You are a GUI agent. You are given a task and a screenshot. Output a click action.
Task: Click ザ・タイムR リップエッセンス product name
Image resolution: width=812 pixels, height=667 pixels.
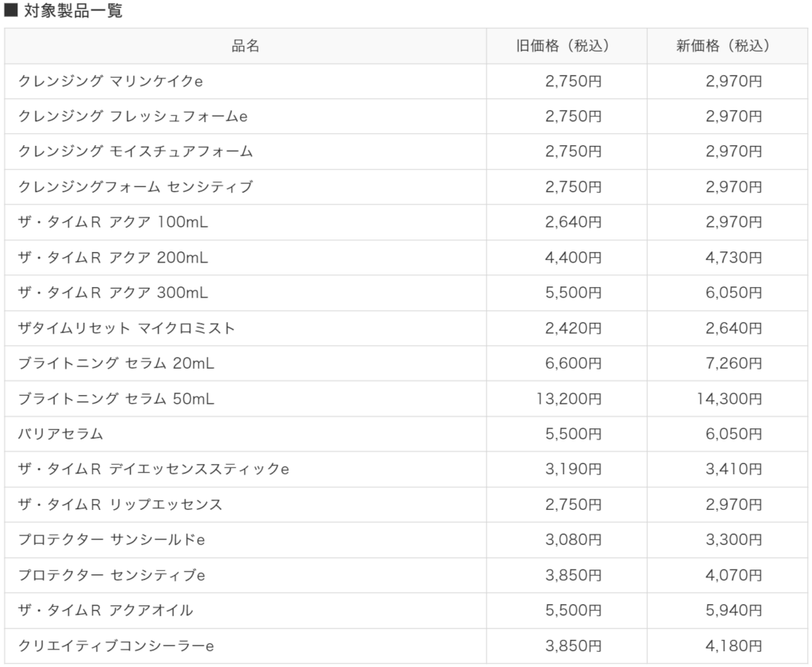point(121,504)
